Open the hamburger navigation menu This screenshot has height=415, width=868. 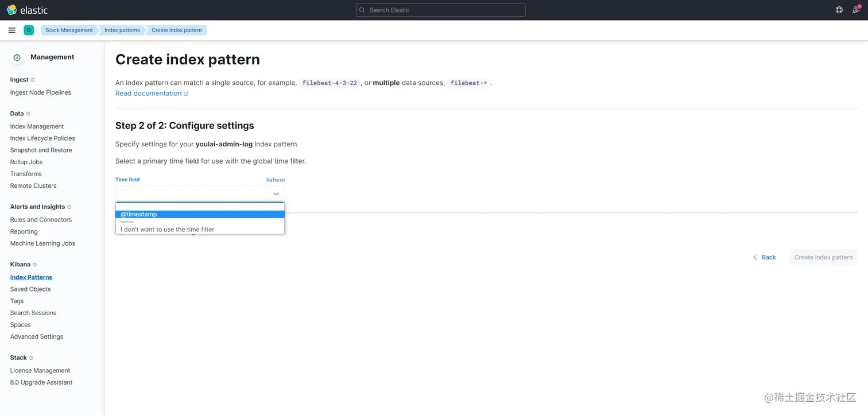pos(12,30)
